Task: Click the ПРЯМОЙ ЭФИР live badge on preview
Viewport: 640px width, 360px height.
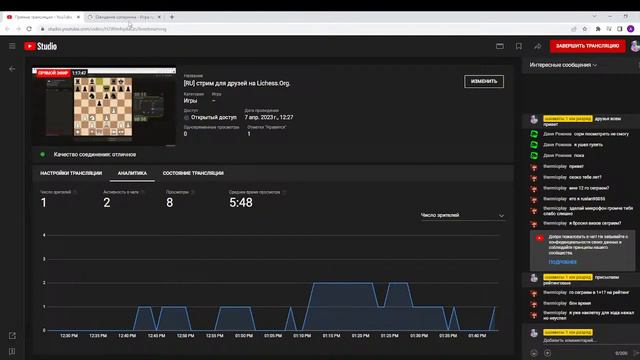Action: click(53, 73)
